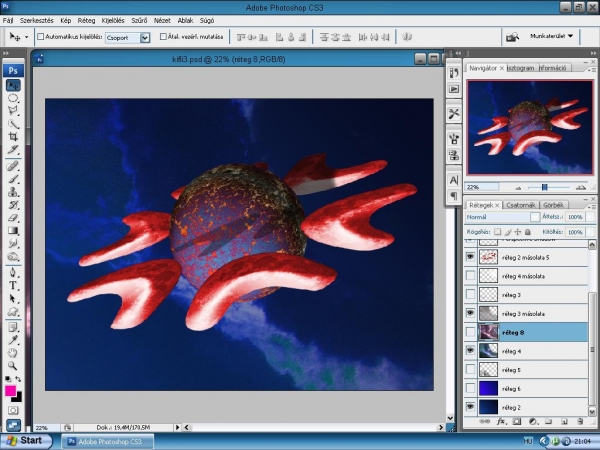This screenshot has width=600, height=450.
Task: Open the status bar info arrow
Action: tap(177, 427)
